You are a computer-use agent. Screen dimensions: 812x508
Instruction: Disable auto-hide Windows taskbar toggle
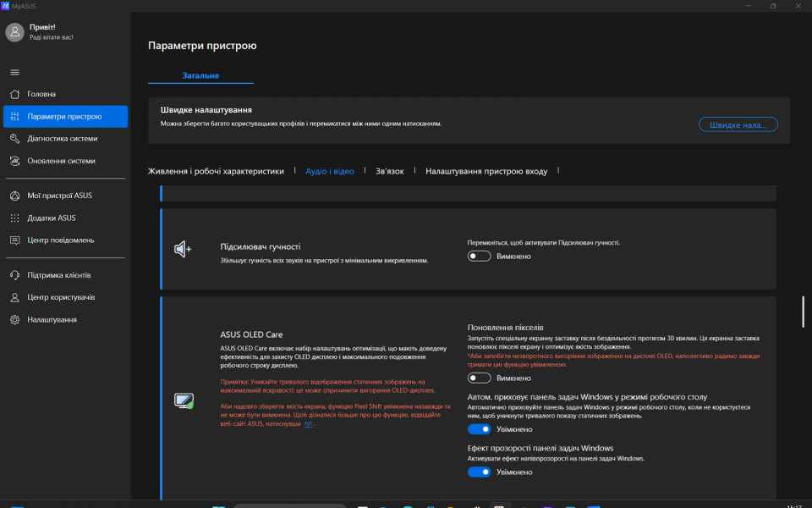click(x=479, y=429)
